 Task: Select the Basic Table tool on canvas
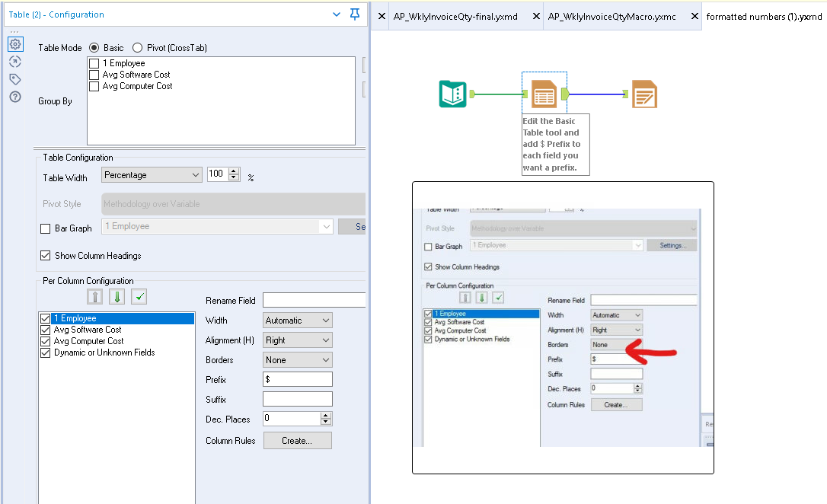coord(544,94)
